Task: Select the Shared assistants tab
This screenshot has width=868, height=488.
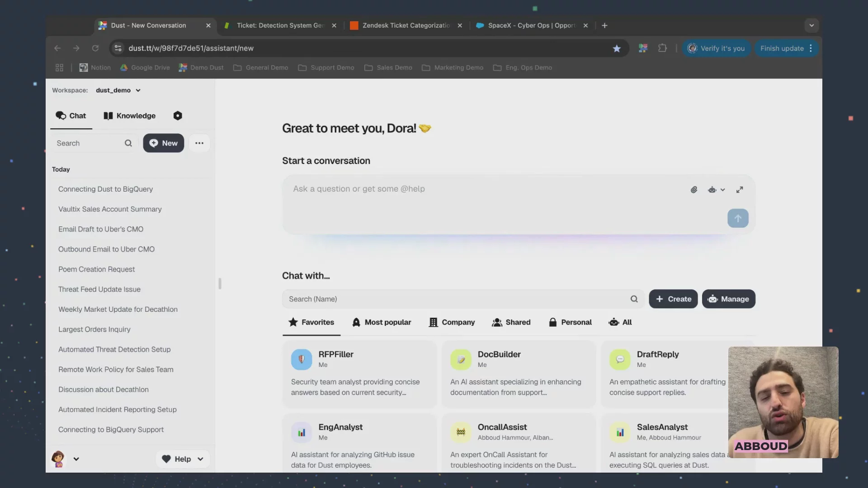Action: (511, 322)
